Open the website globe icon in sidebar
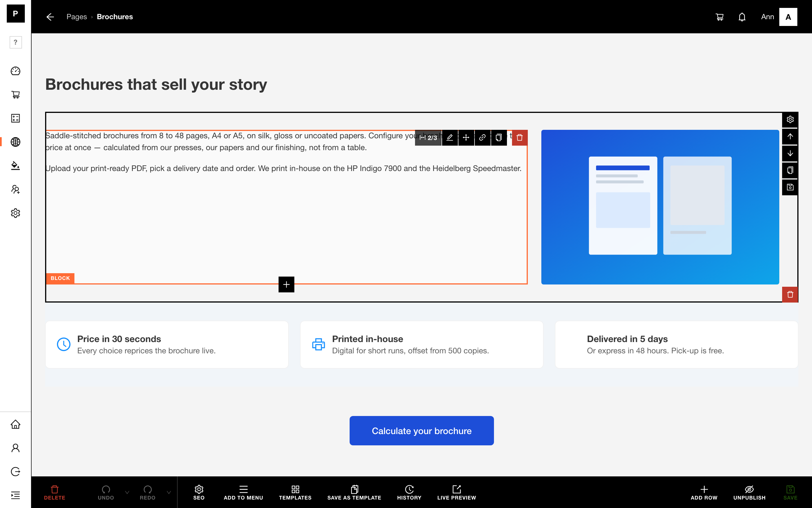 coord(16,142)
